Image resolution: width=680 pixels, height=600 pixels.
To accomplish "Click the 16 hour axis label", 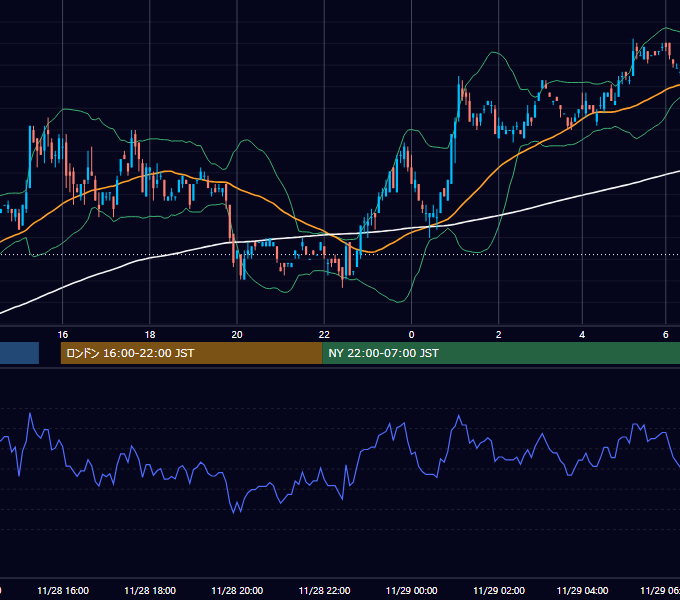I will (63, 335).
